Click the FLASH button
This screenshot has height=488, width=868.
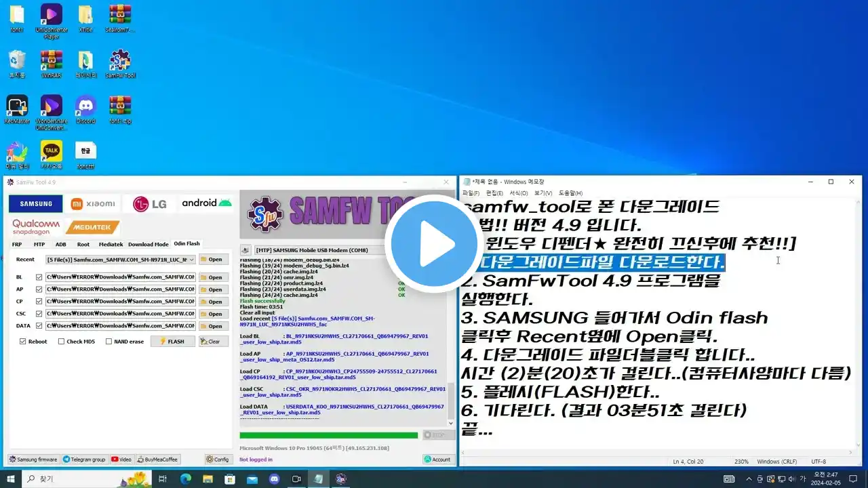coord(173,342)
